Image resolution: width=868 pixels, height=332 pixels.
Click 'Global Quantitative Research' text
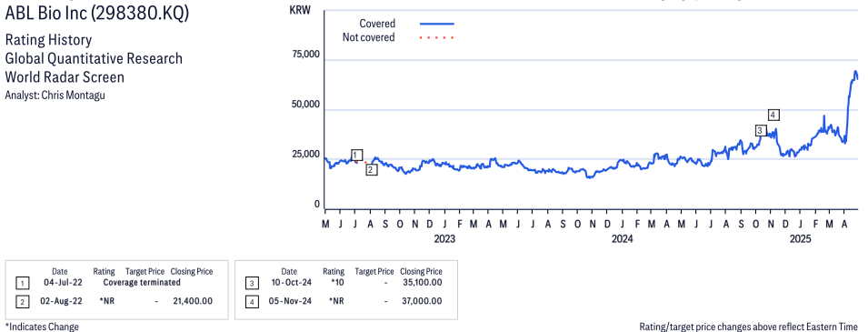(94, 59)
